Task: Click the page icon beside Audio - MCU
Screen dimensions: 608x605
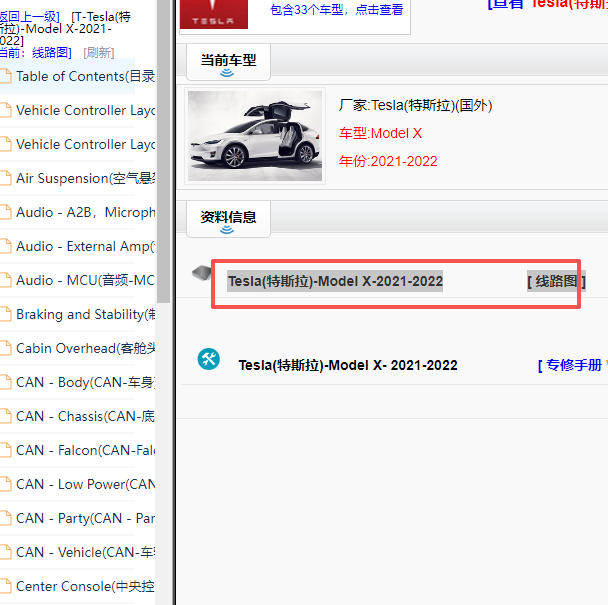Action: tap(5, 280)
